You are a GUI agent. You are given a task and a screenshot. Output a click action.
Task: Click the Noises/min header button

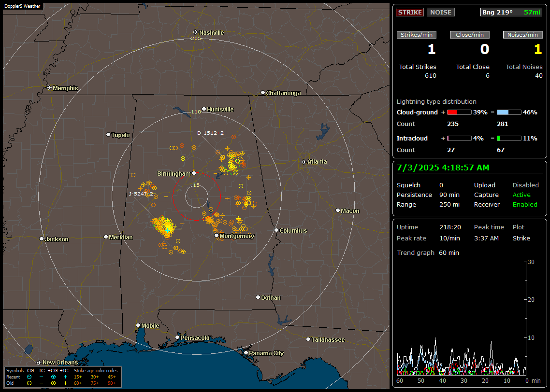tap(522, 35)
